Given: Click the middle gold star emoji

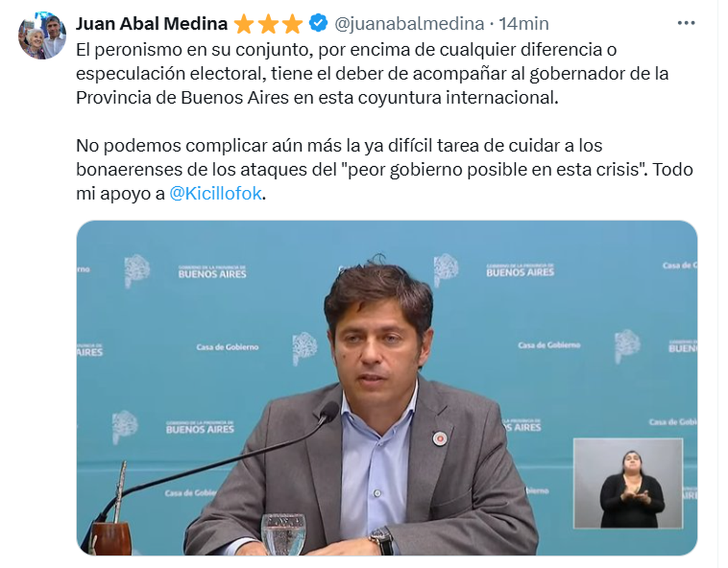Looking at the screenshot, I should click(x=268, y=24).
